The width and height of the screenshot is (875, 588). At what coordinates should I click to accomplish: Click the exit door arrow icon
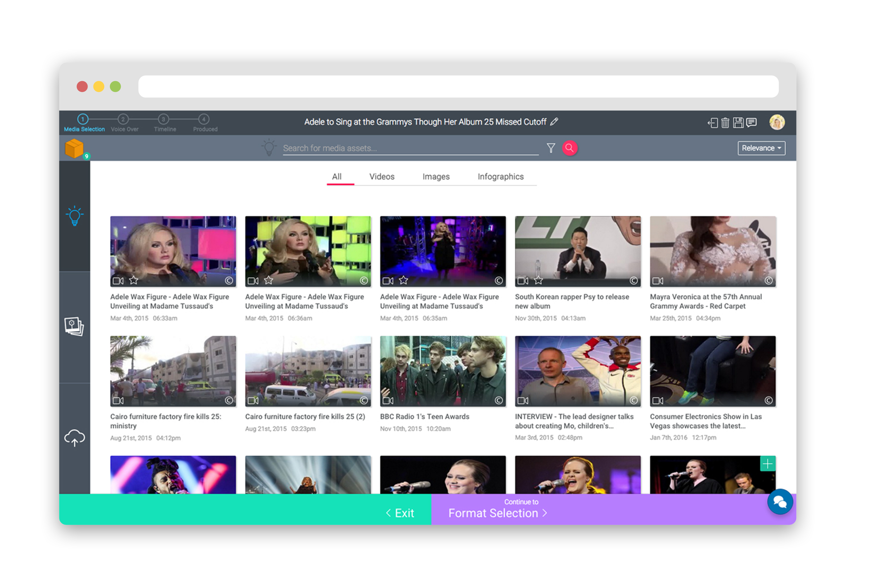712,123
